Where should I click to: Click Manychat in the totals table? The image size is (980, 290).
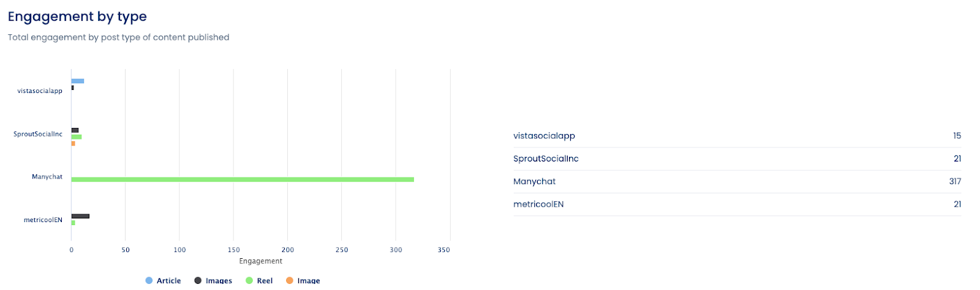coord(534,182)
